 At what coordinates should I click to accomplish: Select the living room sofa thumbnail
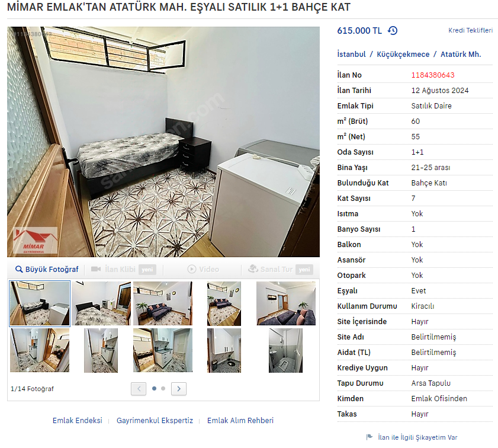coord(163,303)
